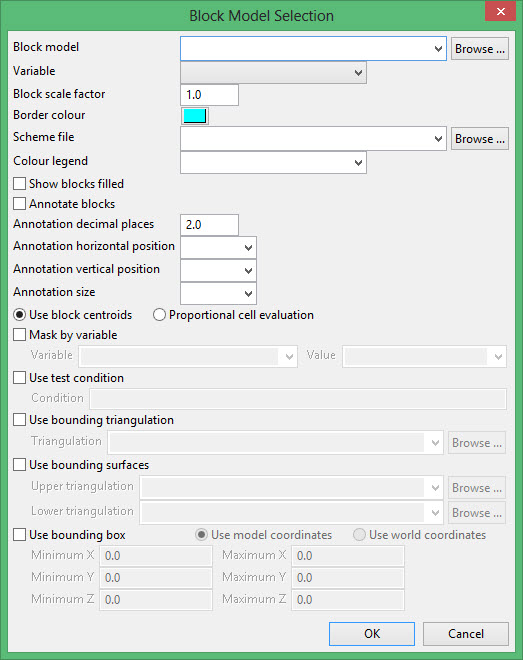Turn on Use bounding triangulation
The height and width of the screenshot is (660, 523).
[19, 420]
